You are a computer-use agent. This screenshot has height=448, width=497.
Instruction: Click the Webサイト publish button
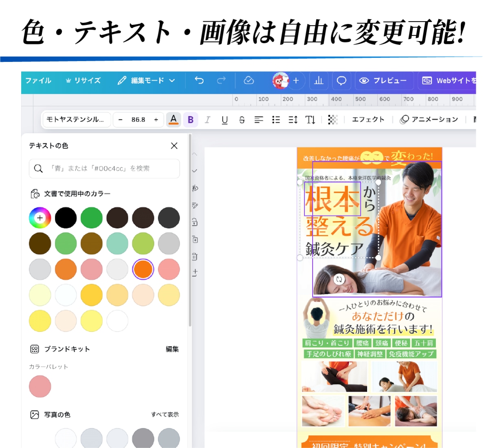447,81
